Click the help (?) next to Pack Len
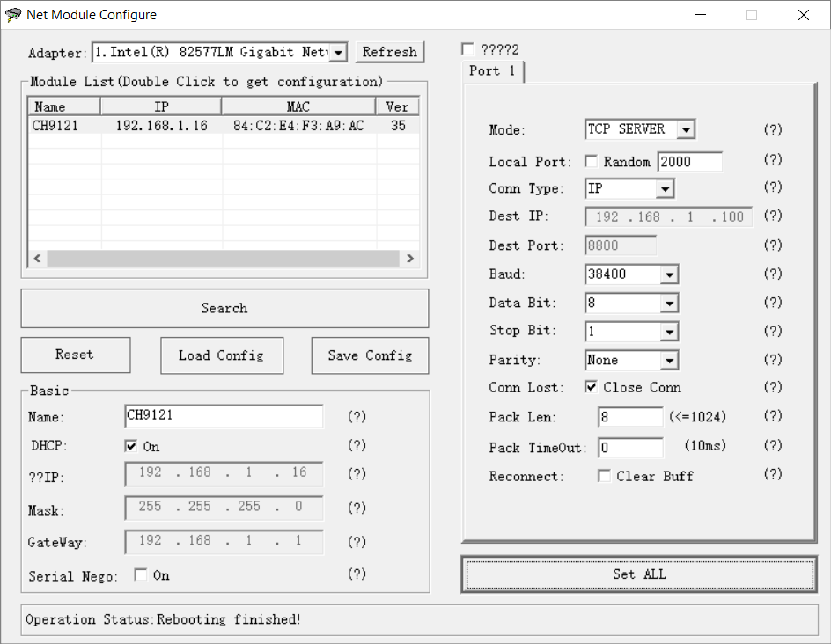Viewport: 831px width, 644px height. pyautogui.click(x=773, y=416)
